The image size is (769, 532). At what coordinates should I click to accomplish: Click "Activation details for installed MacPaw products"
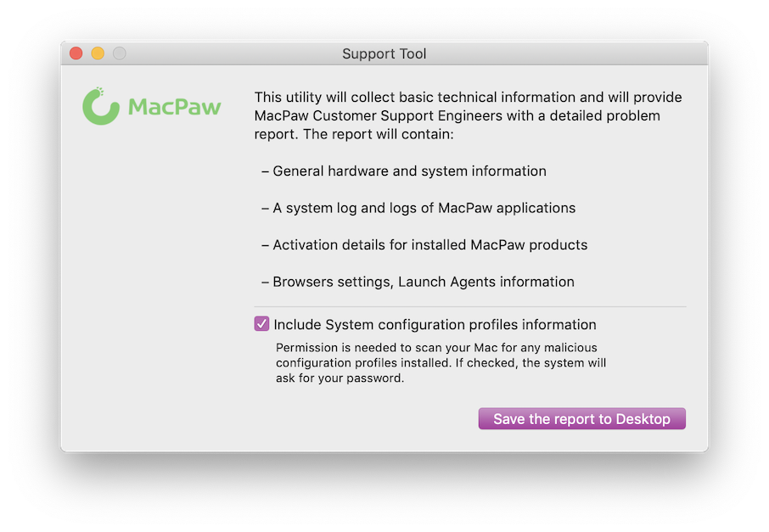tap(424, 244)
